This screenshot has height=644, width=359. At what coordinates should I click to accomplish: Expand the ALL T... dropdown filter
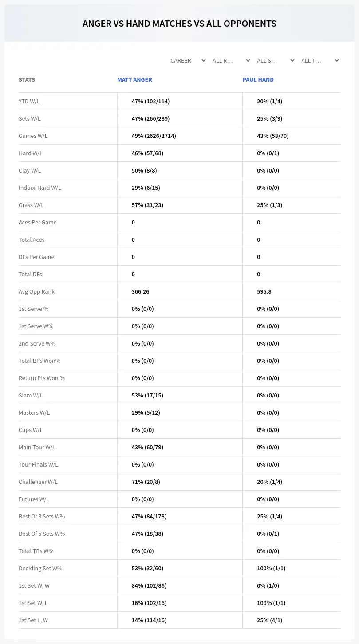click(x=320, y=60)
